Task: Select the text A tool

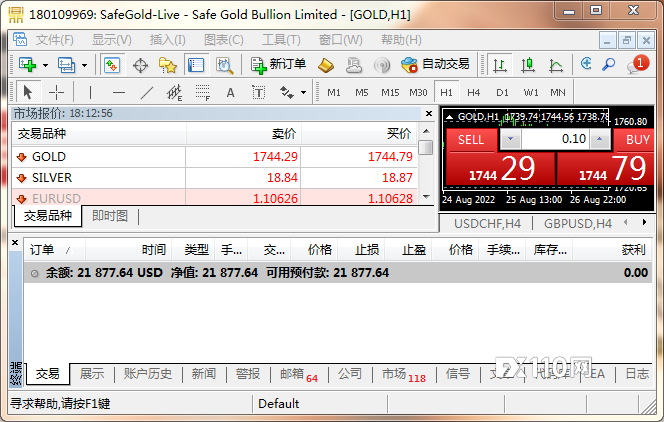Action: click(x=230, y=92)
